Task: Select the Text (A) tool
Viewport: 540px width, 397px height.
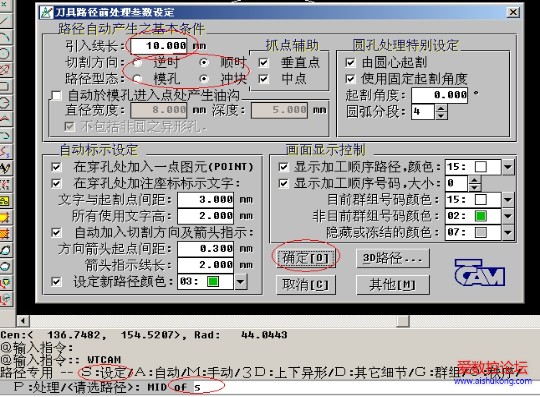Action: click(x=5, y=168)
